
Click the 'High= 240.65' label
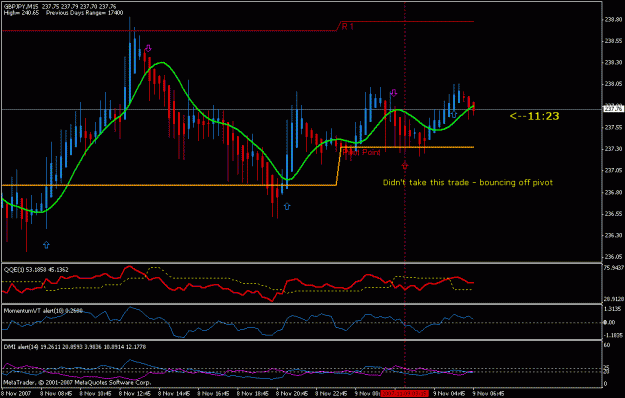pos(21,13)
